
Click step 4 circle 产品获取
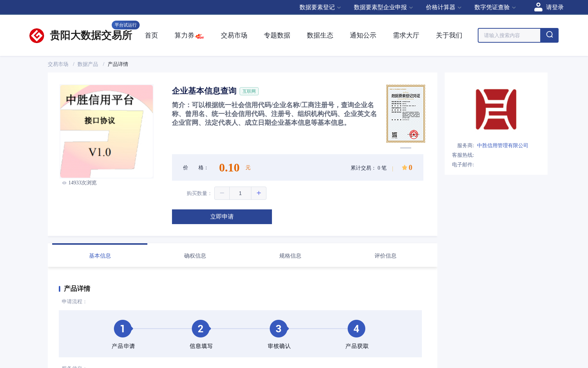point(356,329)
